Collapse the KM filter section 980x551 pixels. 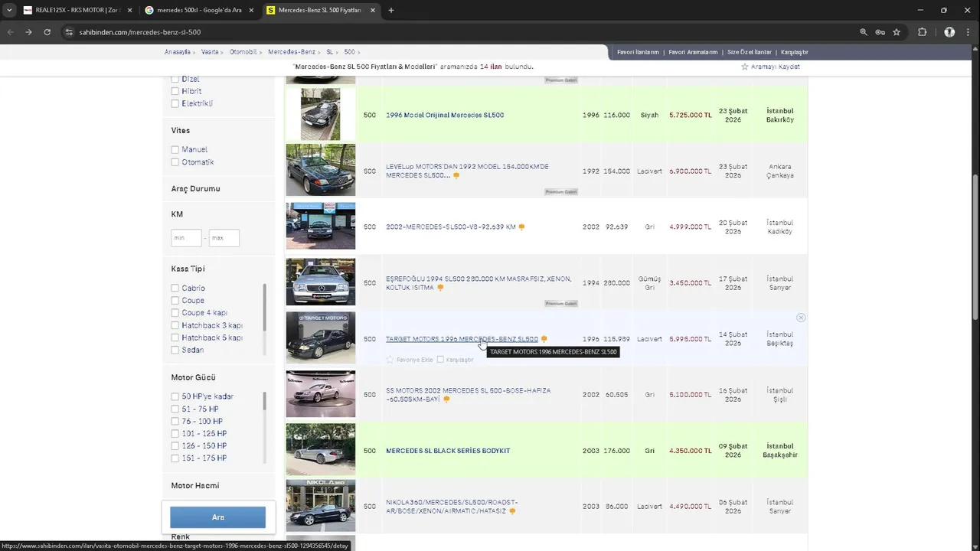[177, 214]
